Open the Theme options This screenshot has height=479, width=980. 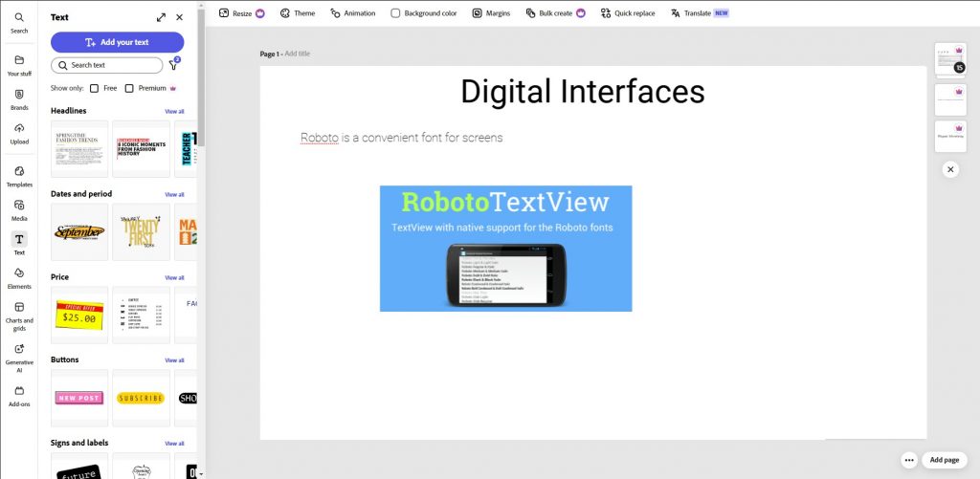(x=298, y=13)
